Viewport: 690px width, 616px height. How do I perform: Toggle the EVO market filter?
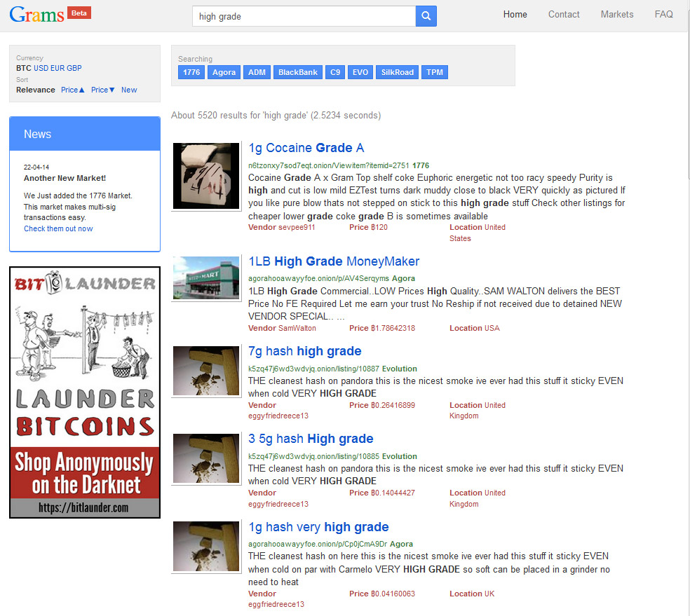click(x=360, y=72)
